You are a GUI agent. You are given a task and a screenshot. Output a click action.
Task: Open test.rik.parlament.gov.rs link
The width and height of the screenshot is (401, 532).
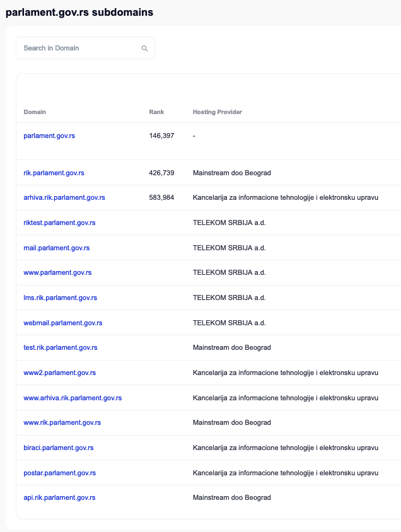[61, 347]
